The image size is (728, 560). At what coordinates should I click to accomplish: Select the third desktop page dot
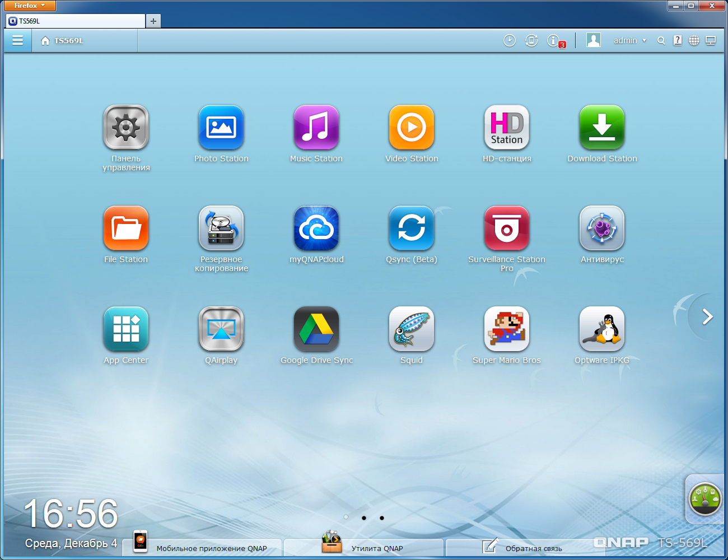point(382,517)
